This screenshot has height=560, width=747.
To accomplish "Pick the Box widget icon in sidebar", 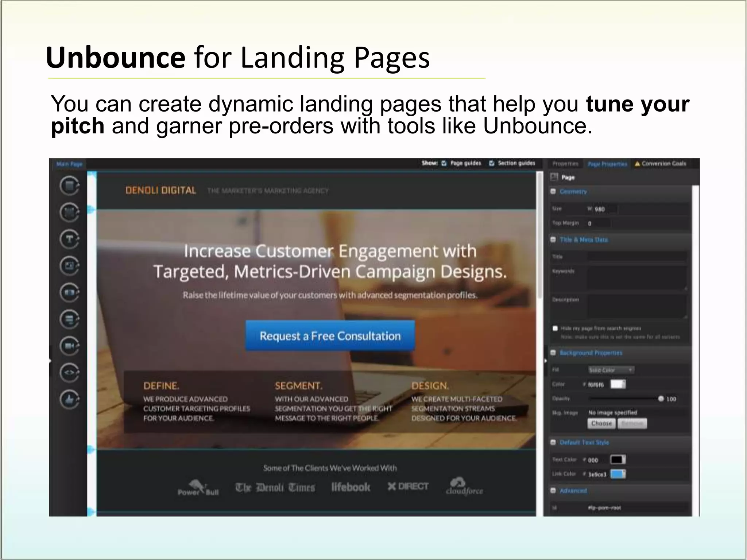I will pos(69,213).
